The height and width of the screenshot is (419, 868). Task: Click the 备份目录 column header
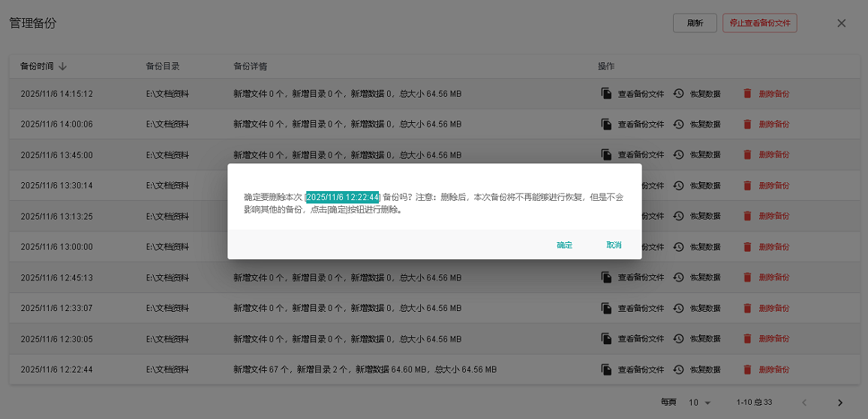point(163,66)
